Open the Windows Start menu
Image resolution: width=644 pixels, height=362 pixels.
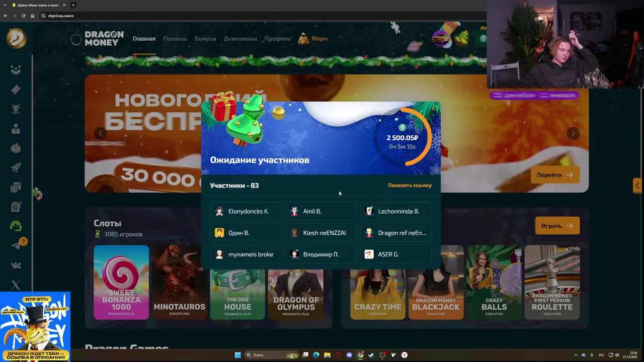[x=237, y=355]
